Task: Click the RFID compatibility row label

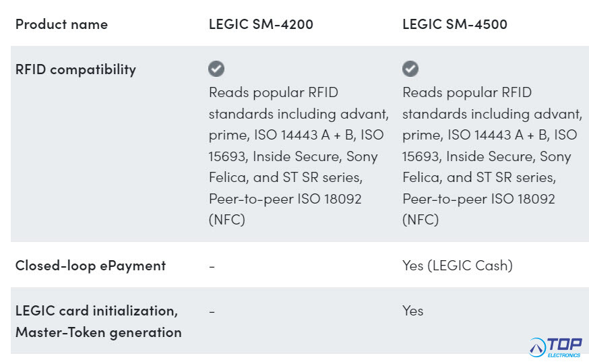Action: click(75, 70)
